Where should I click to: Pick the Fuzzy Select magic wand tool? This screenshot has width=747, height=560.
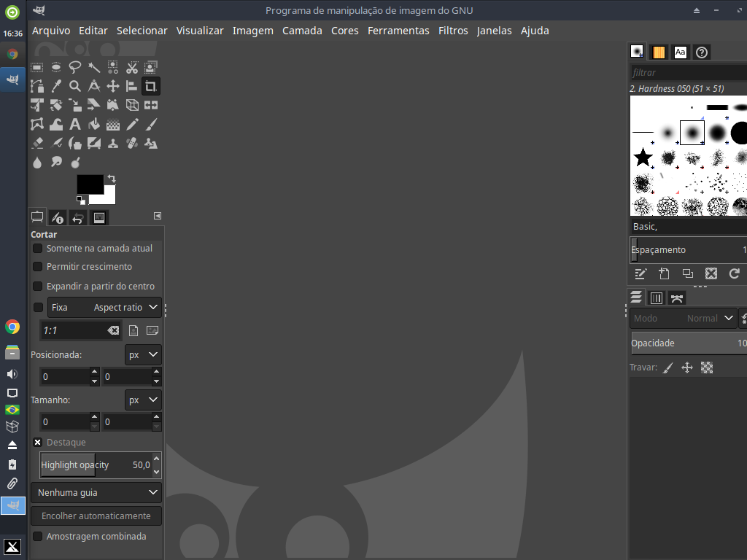(x=94, y=67)
